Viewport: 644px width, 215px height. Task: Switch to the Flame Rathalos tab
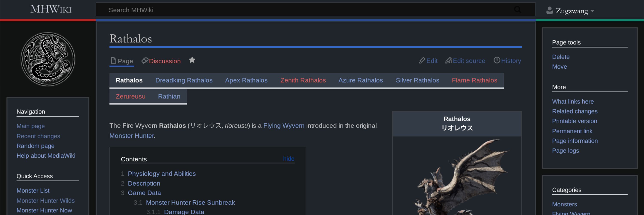pos(474,80)
